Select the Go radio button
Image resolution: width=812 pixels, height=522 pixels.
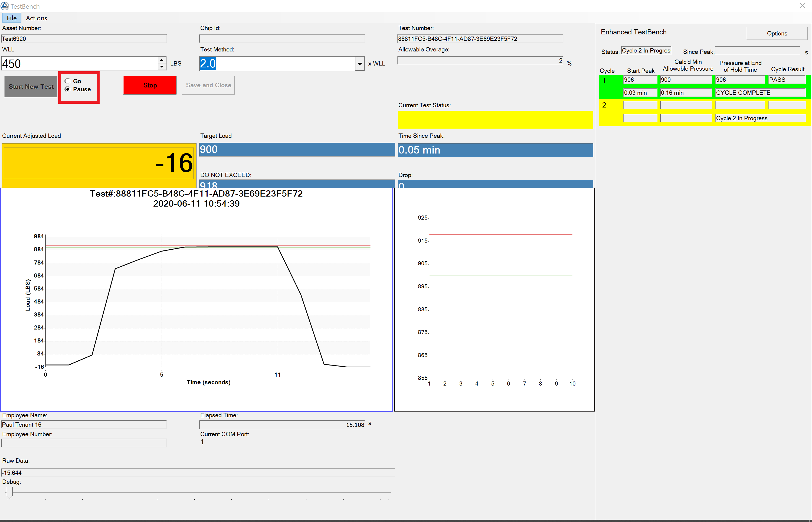pos(68,81)
